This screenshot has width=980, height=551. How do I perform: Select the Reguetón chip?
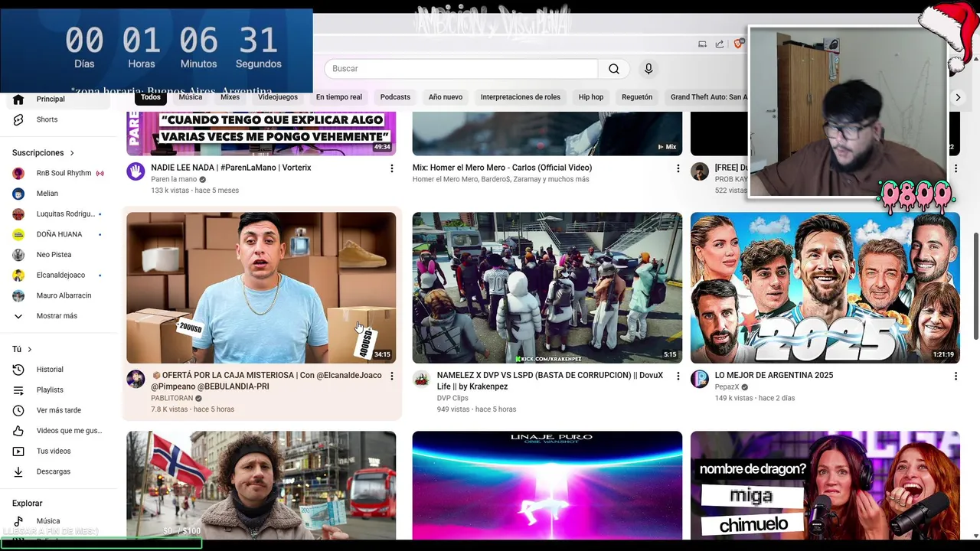pos(637,97)
